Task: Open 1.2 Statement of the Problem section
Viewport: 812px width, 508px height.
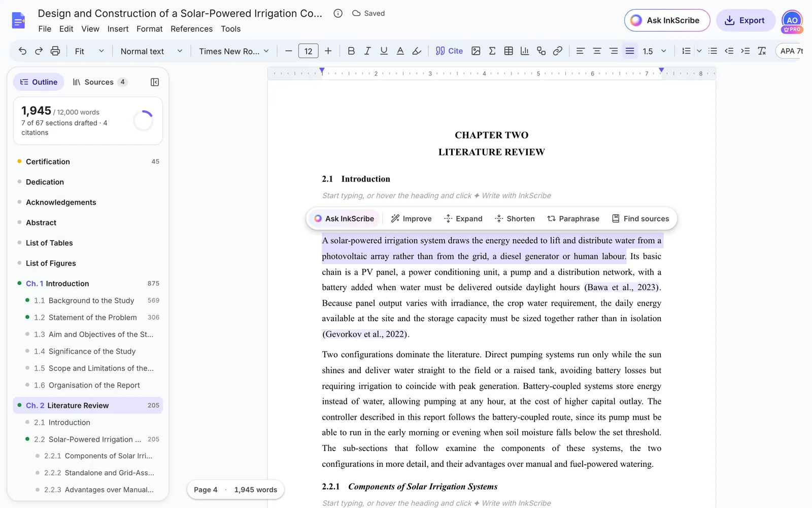Action: (x=88, y=317)
